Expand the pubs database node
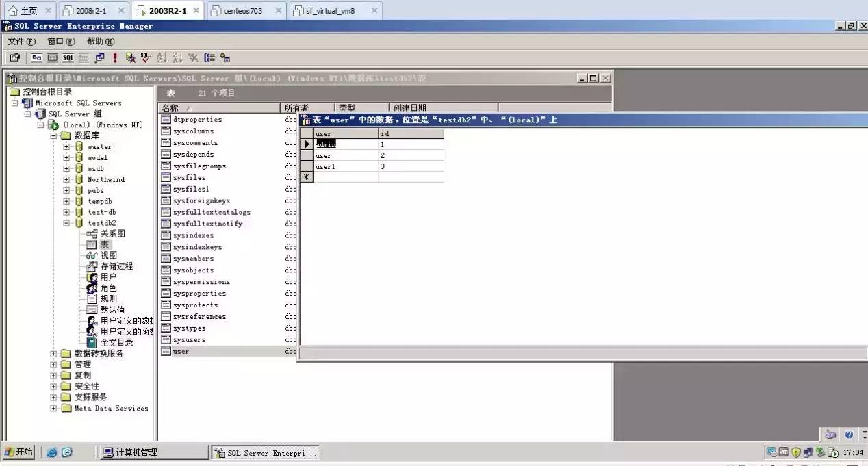This screenshot has height=466, width=868. 66,190
